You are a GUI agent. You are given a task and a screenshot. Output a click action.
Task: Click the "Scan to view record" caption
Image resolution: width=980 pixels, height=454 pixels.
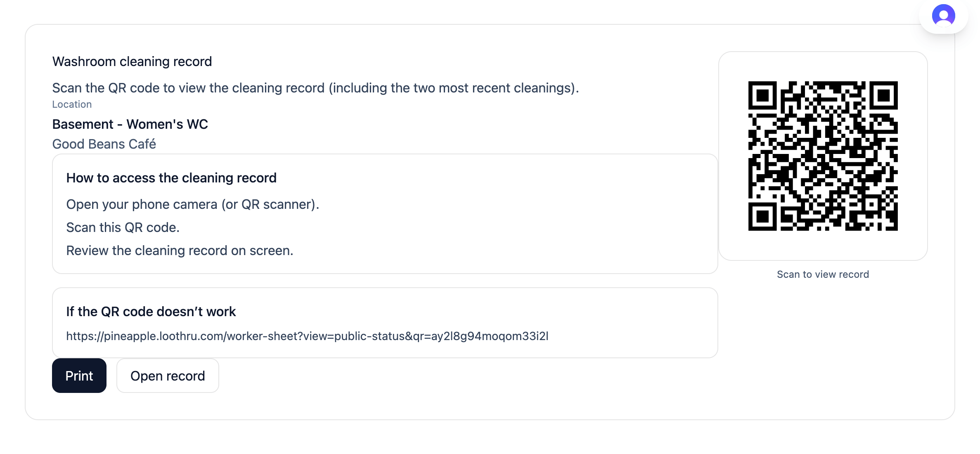coord(823,274)
